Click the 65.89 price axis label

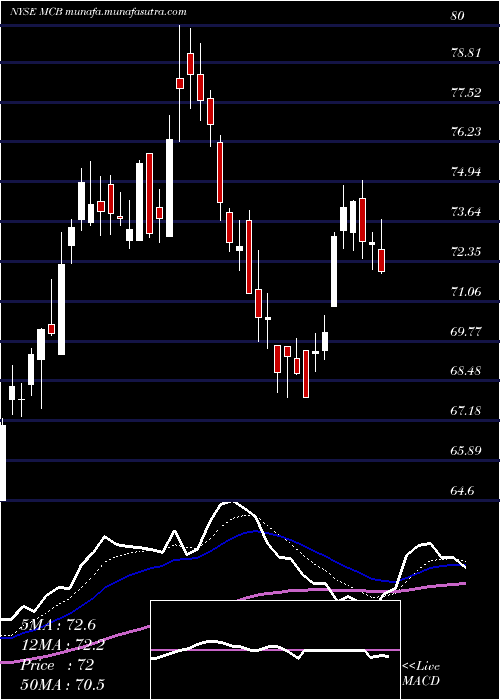tap(466, 451)
